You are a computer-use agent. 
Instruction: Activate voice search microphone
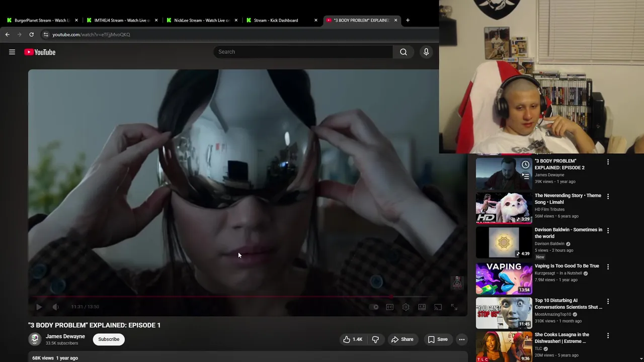pos(426,52)
